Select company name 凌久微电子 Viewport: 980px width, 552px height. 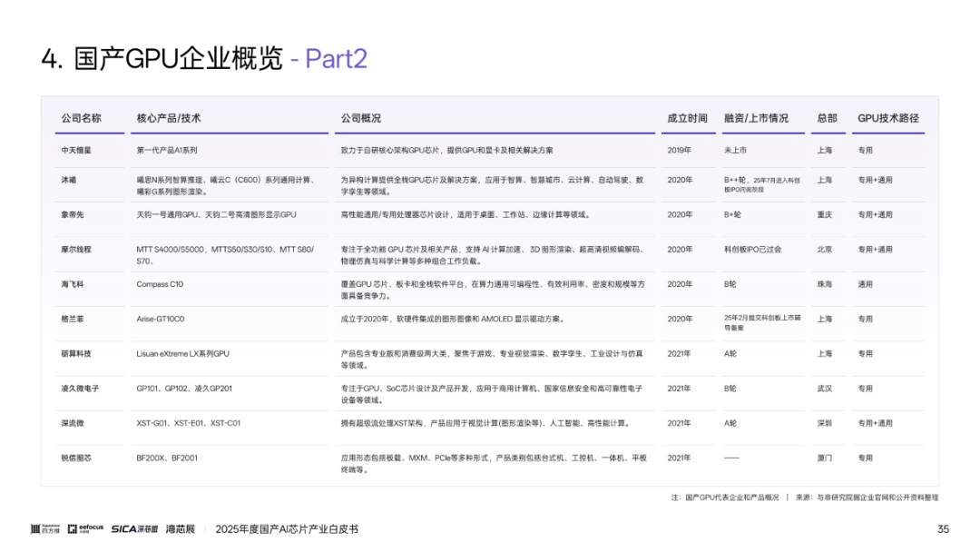coord(80,389)
